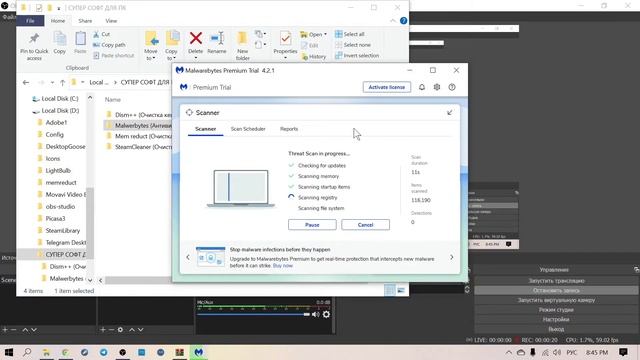
Task: Show previous Malwarebytes promo with left chevron
Action: pos(188,257)
